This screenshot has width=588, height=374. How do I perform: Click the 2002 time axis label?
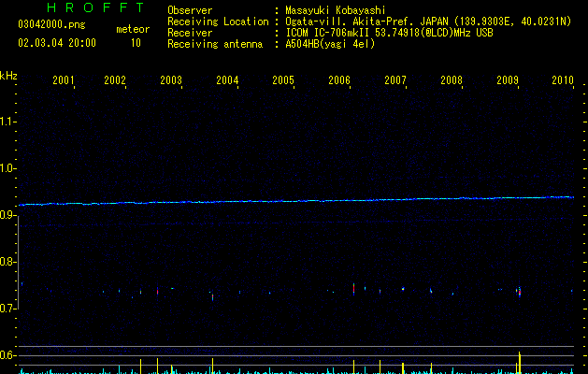tap(115, 79)
